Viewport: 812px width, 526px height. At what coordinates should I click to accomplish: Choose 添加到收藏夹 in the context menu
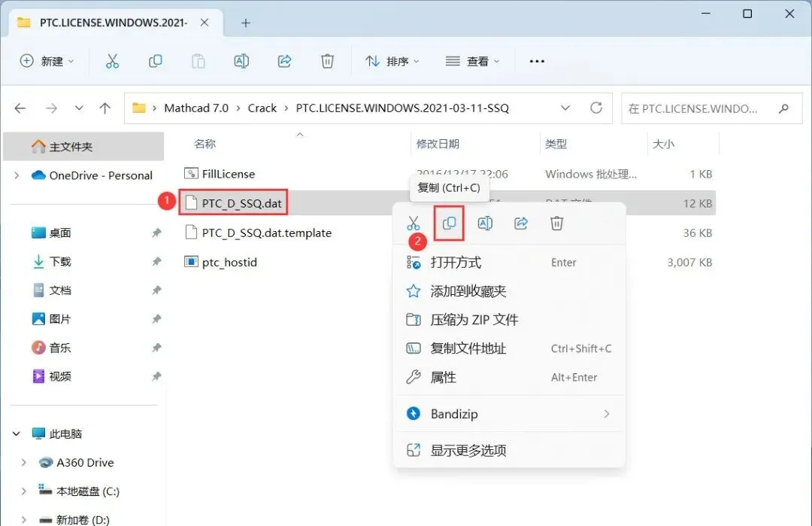[x=510, y=291]
